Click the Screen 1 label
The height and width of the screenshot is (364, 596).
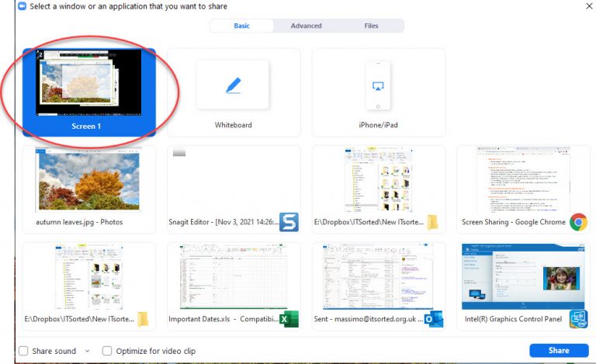tap(86, 127)
